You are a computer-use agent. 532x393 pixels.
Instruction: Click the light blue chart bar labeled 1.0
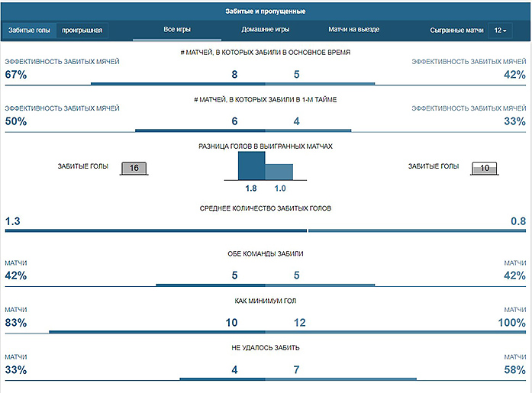(279, 172)
